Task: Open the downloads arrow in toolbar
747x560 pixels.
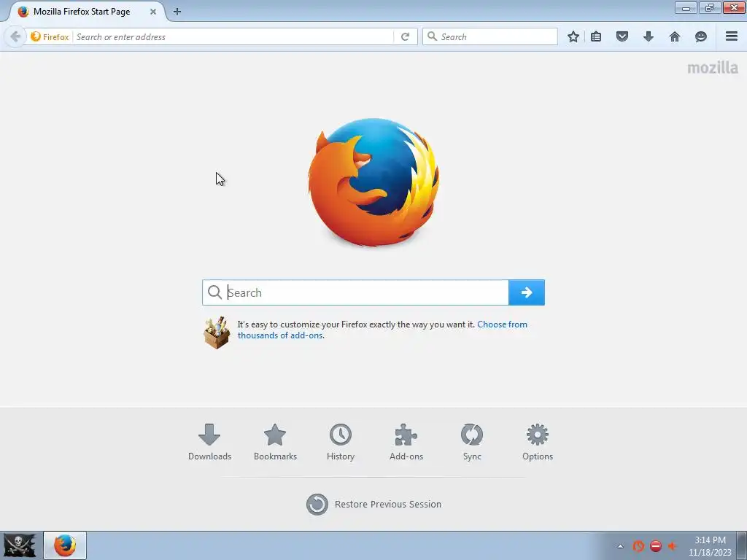Action: [x=648, y=36]
